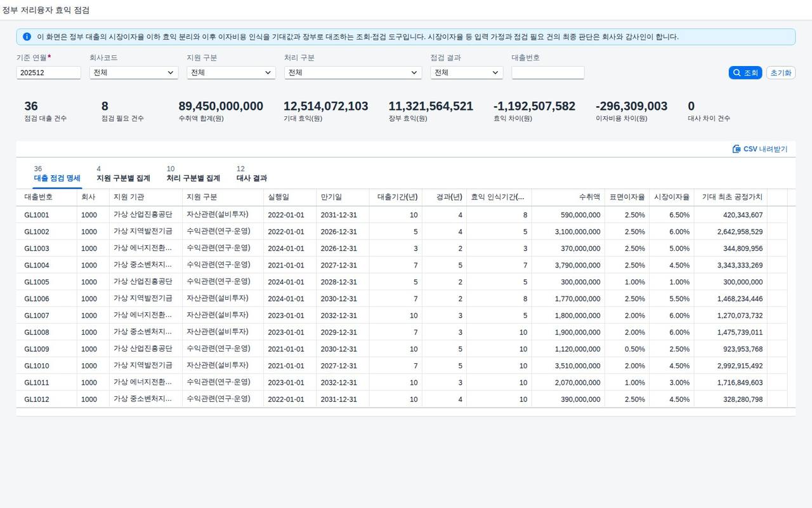Click the 0.50% rate in the GL1009 row
Screen dimensions: 812x508
[x=634, y=349]
